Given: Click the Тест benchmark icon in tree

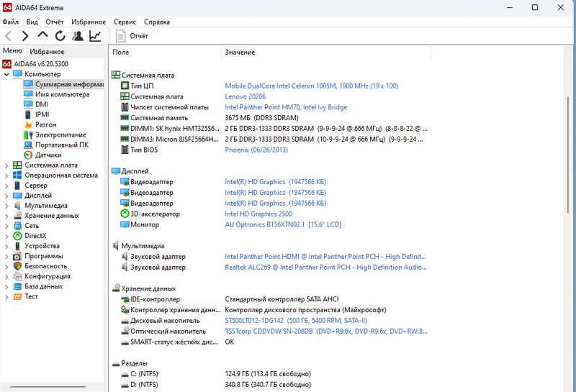Looking at the screenshot, I should (x=17, y=296).
